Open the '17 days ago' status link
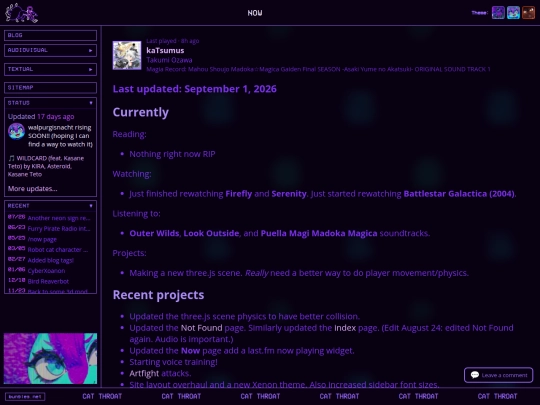Screen dimensions: 540x405 tap(55, 116)
